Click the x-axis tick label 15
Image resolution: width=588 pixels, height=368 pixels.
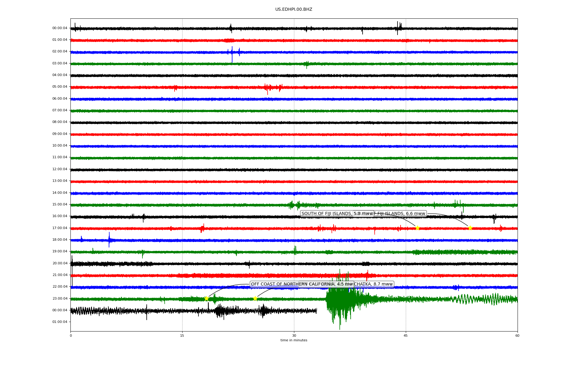pos(182,336)
